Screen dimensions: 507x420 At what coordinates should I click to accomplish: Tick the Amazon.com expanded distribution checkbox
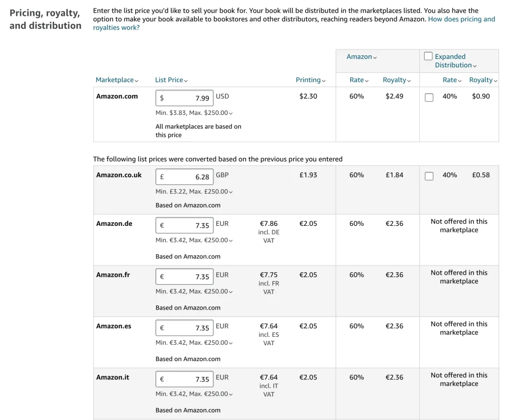[x=429, y=97]
